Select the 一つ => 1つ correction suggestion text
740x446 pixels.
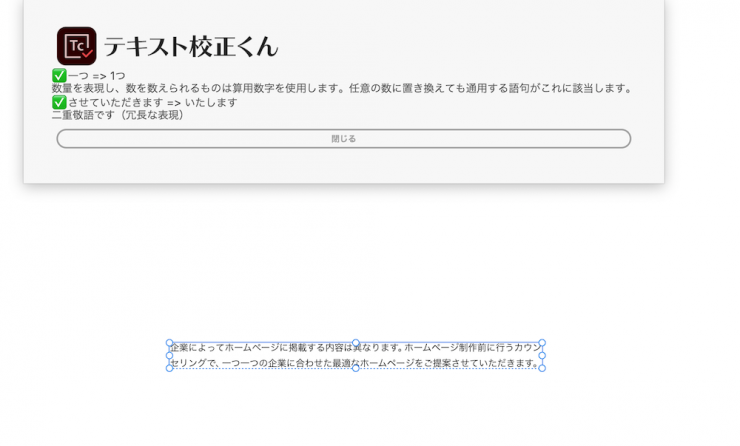pyautogui.click(x=97, y=76)
